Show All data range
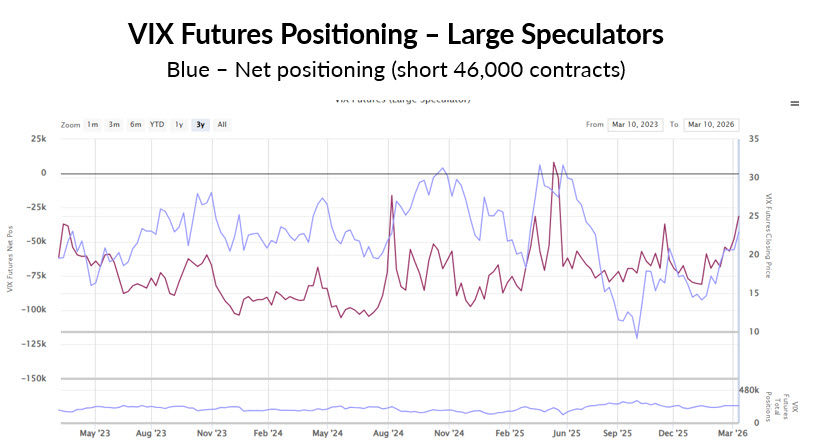 tap(222, 125)
